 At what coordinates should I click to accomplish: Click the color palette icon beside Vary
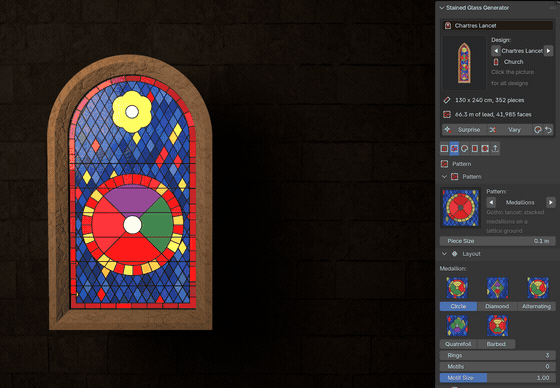point(538,130)
